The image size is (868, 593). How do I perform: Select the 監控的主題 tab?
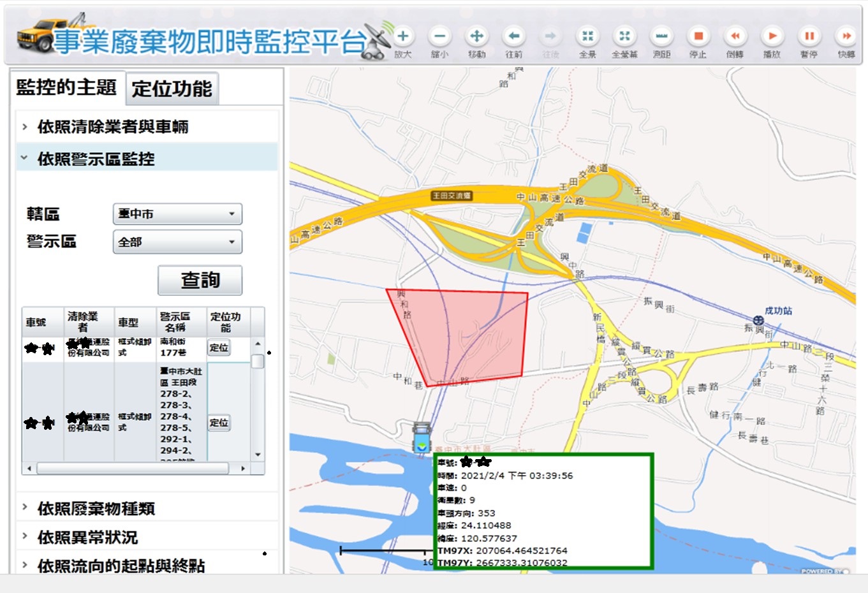(66, 87)
